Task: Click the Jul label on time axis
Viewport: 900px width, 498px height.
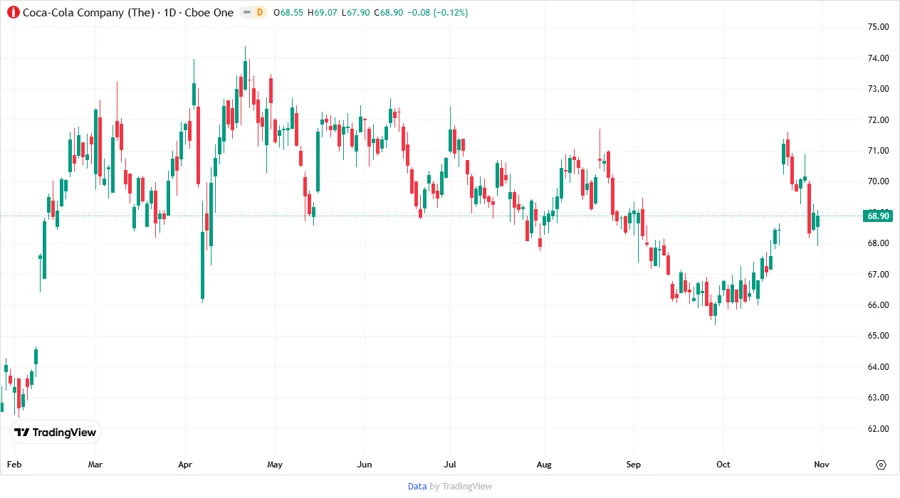Action: (x=449, y=464)
